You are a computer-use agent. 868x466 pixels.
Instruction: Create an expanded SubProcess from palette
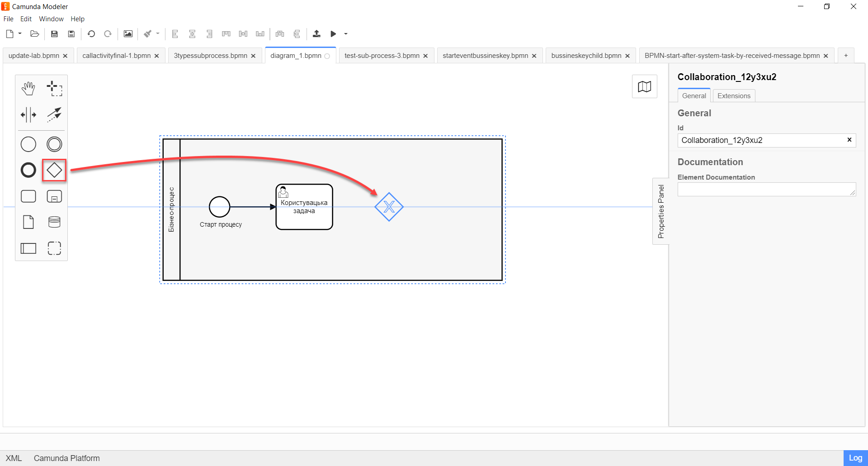pos(54,196)
